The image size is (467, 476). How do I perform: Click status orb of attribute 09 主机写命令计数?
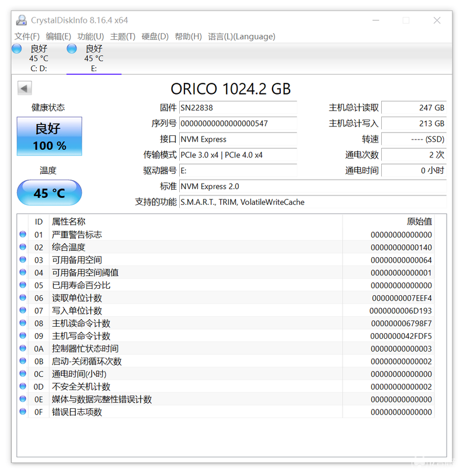(23, 336)
